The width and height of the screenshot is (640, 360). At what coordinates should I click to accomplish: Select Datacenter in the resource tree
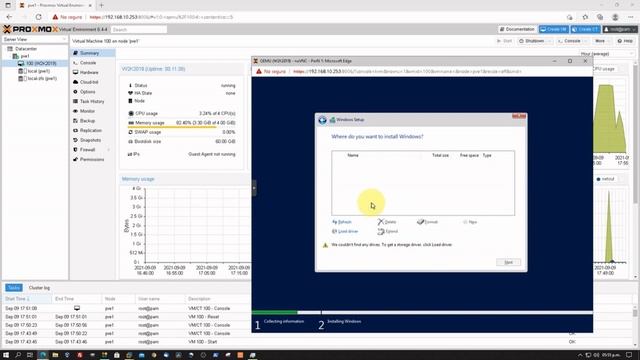pyautogui.click(x=26, y=49)
